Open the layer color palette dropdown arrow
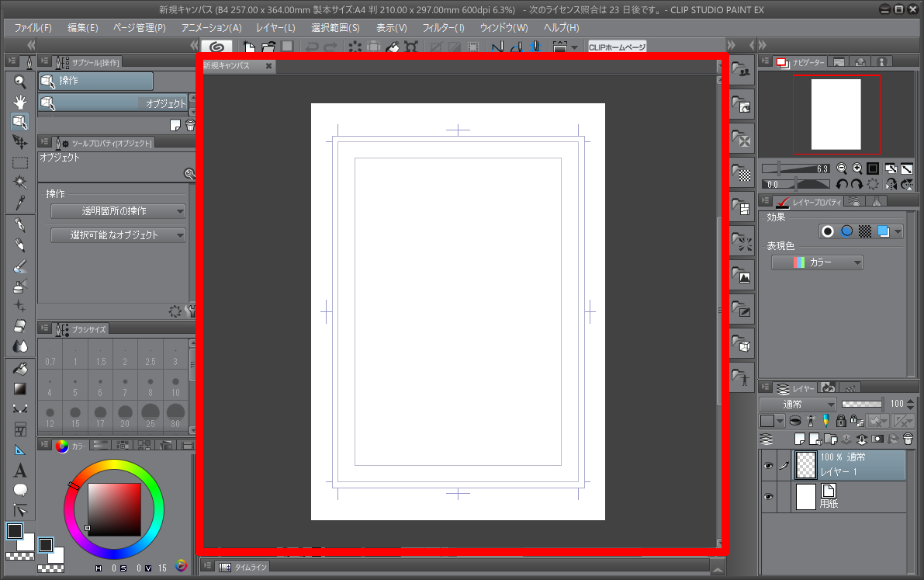Viewport: 924px width, 580px height. 780,421
